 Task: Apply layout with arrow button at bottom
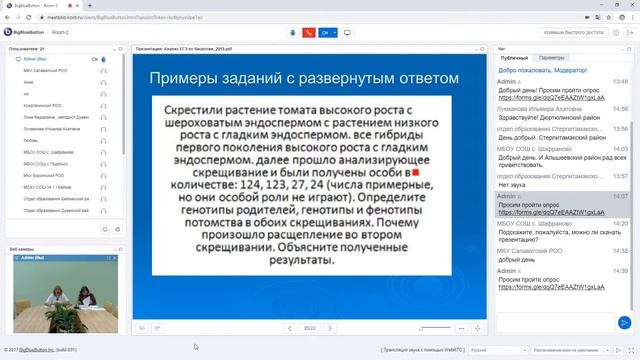[x=618, y=350]
